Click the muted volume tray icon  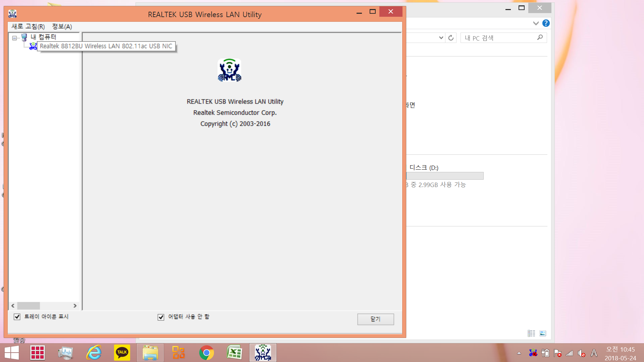click(582, 353)
